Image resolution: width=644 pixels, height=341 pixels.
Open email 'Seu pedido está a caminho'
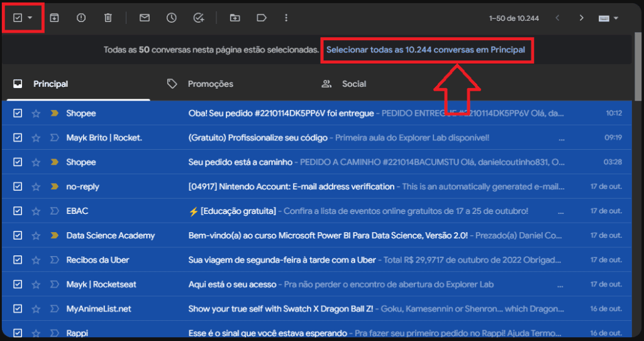240,162
